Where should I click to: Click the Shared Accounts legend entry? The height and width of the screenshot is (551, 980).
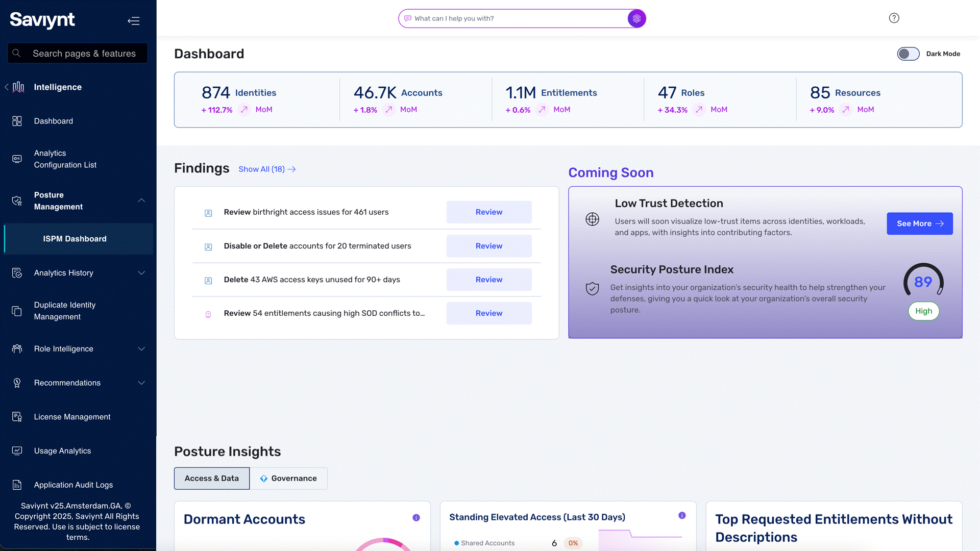point(484,543)
